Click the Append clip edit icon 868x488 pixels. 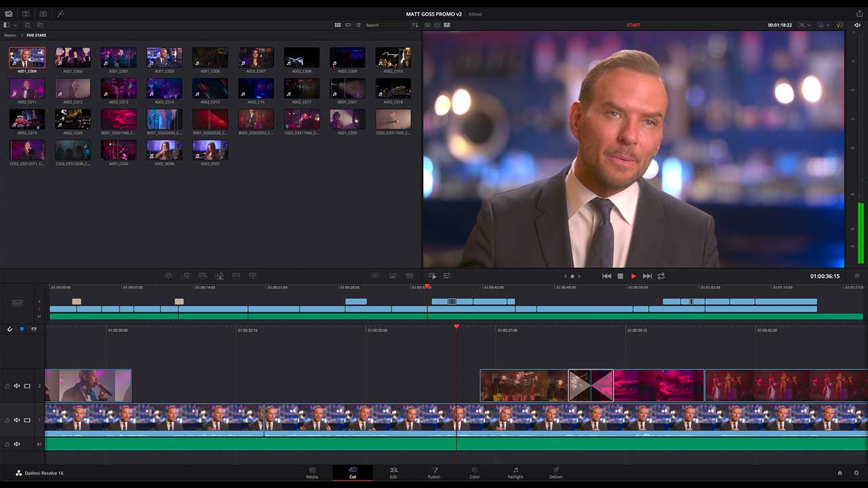184,276
